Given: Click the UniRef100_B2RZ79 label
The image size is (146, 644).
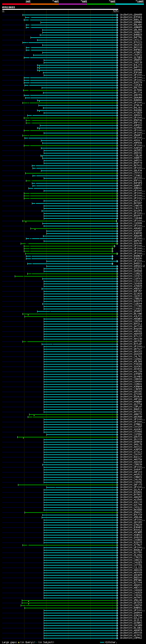Looking at the screenshot, I should click(131, 82).
